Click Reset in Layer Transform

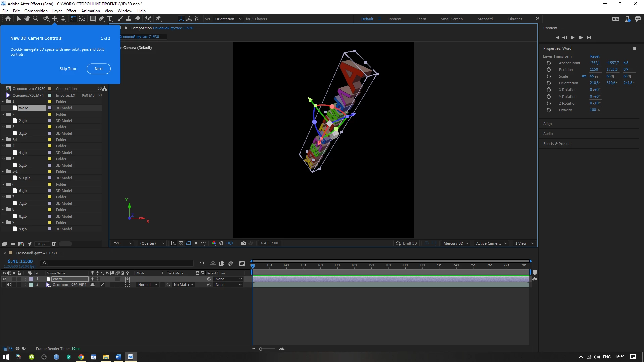[595, 56]
